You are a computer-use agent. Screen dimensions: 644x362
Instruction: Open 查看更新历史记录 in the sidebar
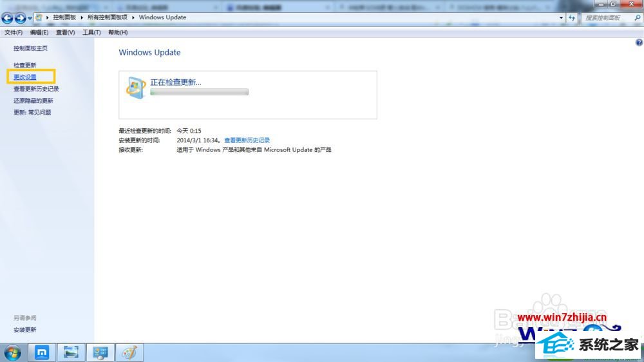[36, 89]
